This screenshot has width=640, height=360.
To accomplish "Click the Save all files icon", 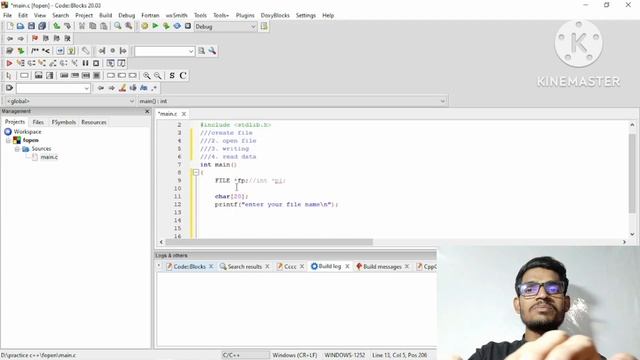I will point(42,26).
